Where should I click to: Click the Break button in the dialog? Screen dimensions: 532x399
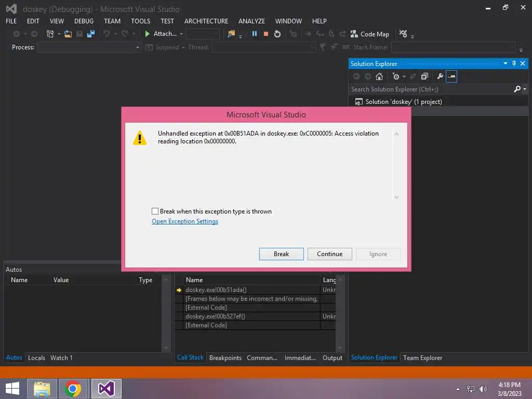tap(281, 254)
